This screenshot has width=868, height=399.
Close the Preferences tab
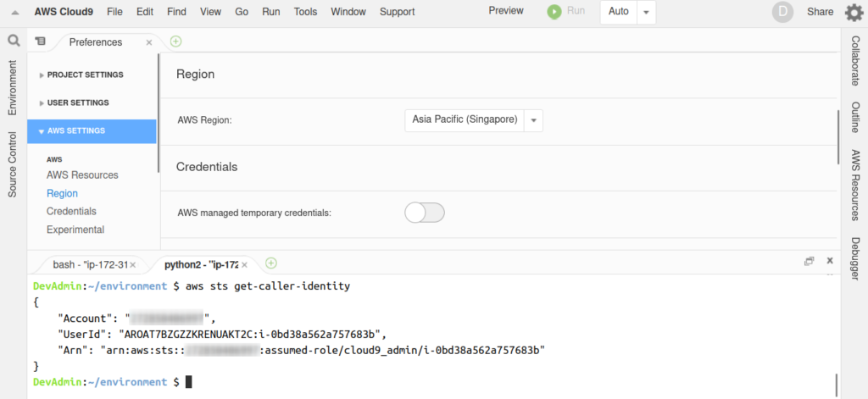click(x=149, y=42)
